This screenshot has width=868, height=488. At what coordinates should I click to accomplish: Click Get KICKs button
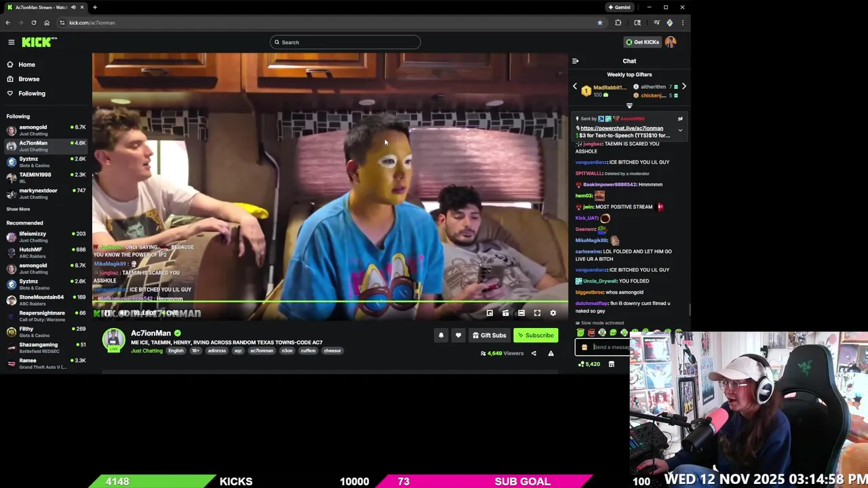pyautogui.click(x=642, y=42)
